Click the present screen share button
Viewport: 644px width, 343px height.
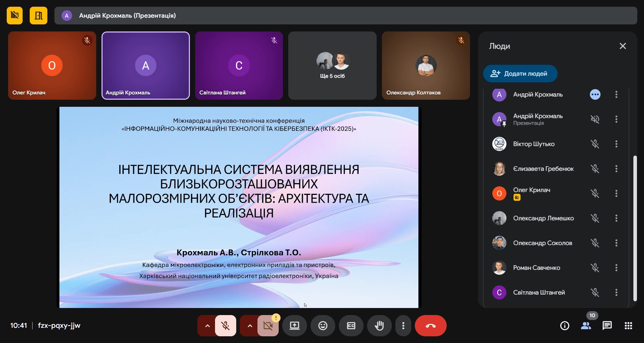[x=294, y=326]
